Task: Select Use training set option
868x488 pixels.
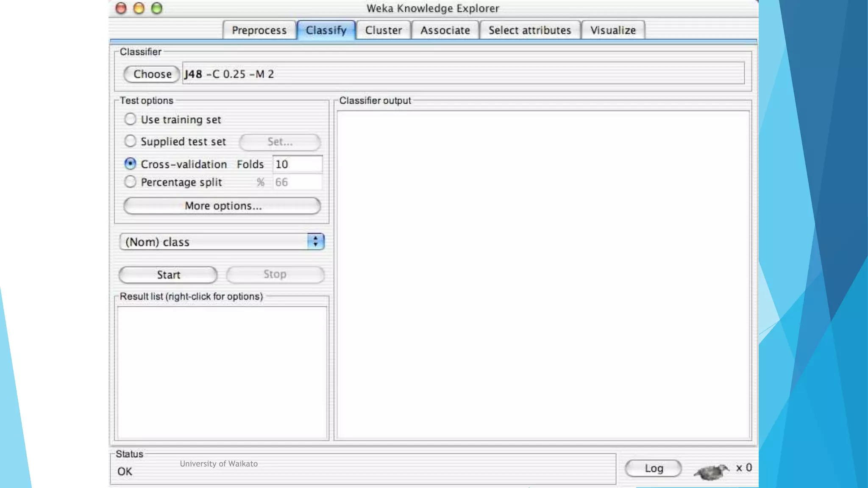Action: (x=131, y=119)
